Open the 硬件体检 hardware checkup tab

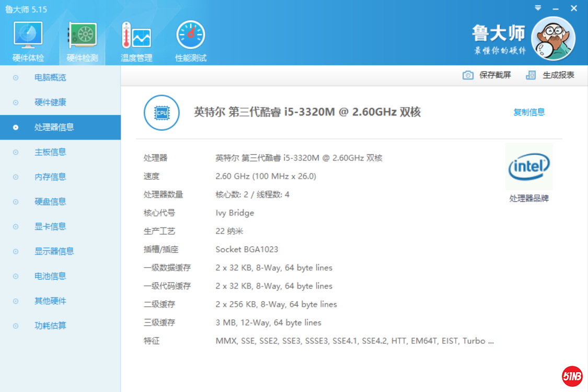click(28, 42)
